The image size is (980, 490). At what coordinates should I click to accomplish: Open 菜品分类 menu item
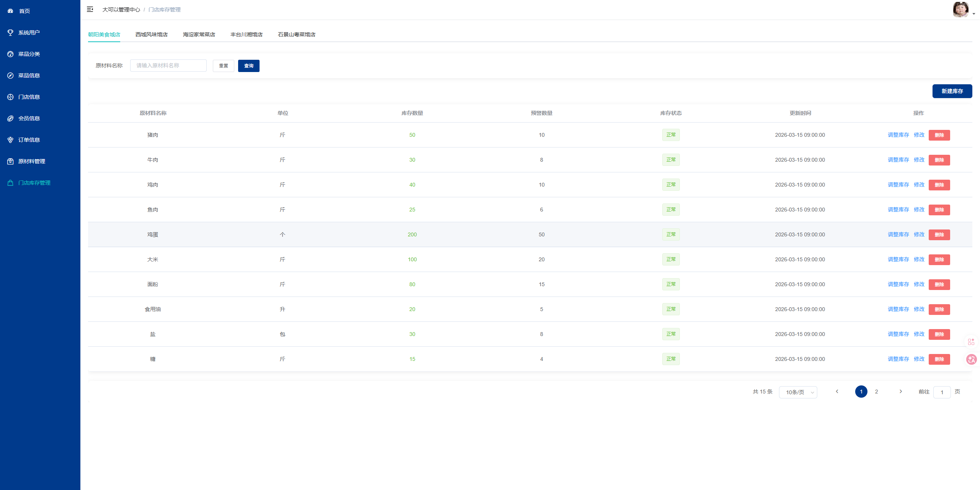pos(40,54)
